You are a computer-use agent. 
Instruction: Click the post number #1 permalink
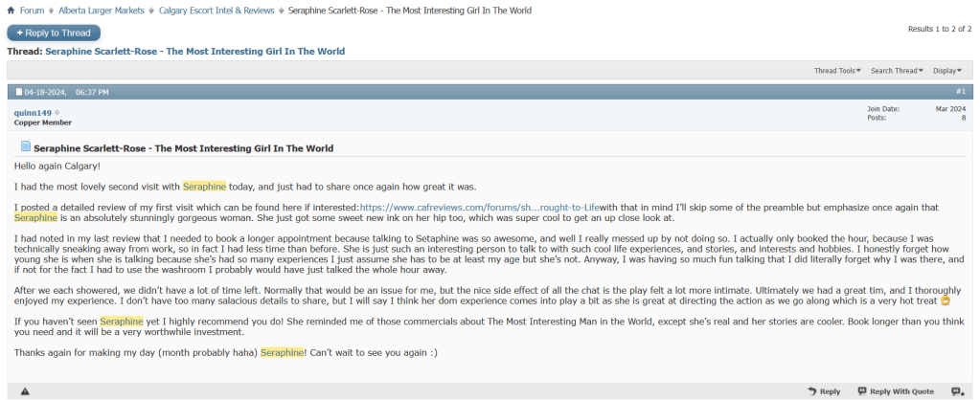pyautogui.click(x=961, y=91)
